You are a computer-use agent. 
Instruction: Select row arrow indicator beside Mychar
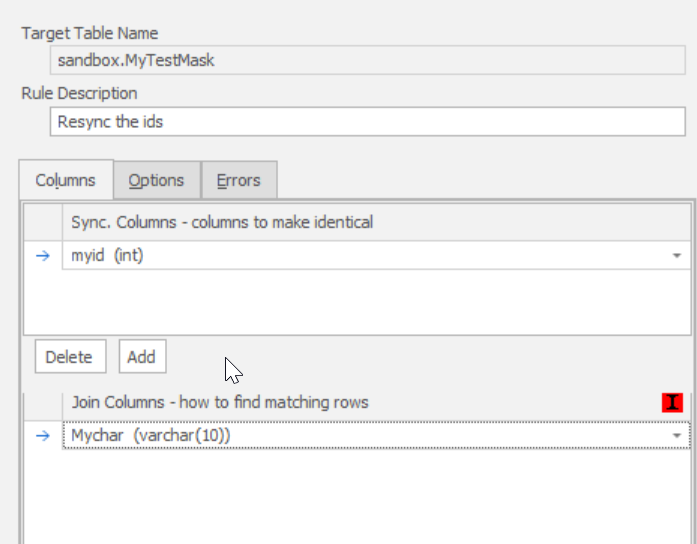tap(43, 436)
